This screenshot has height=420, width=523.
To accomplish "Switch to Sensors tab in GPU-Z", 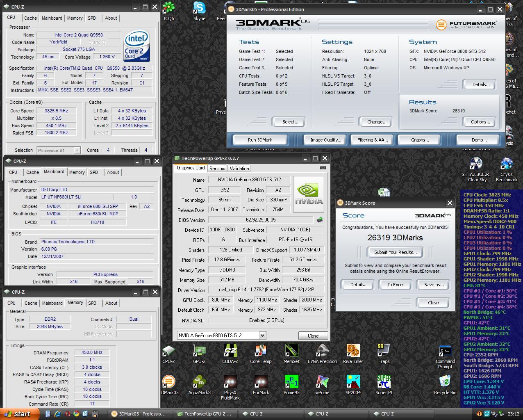I will [x=217, y=168].
